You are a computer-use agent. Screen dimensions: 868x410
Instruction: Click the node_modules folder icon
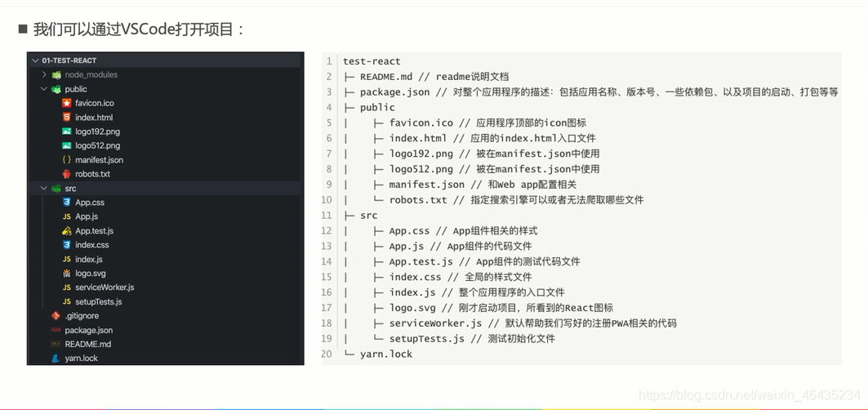click(56, 75)
